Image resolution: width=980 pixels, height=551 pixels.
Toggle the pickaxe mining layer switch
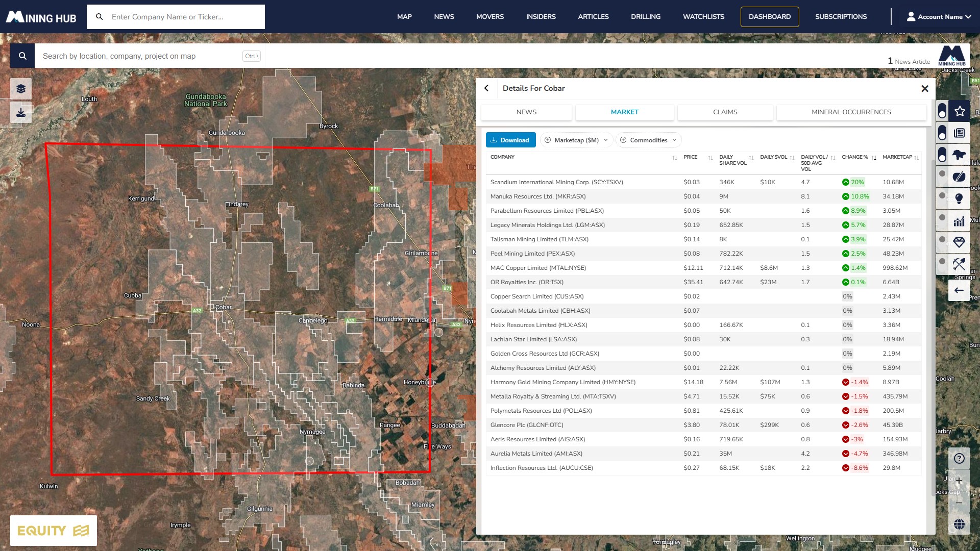pyautogui.click(x=942, y=261)
